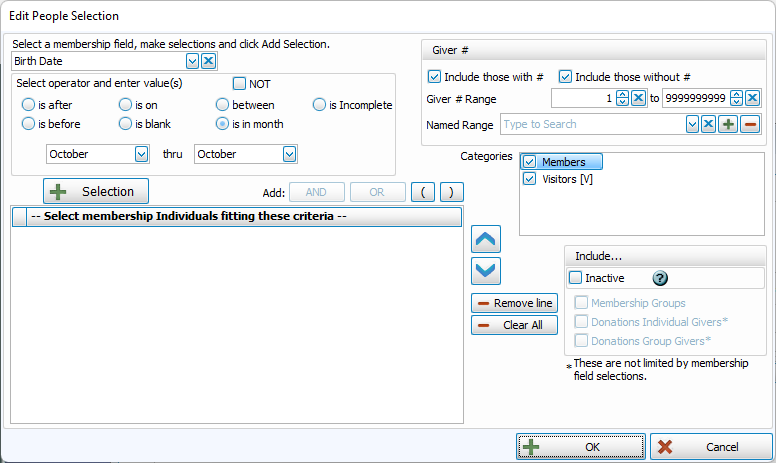Select the 'is before' operator
The height and width of the screenshot is (463, 776).
[29, 124]
